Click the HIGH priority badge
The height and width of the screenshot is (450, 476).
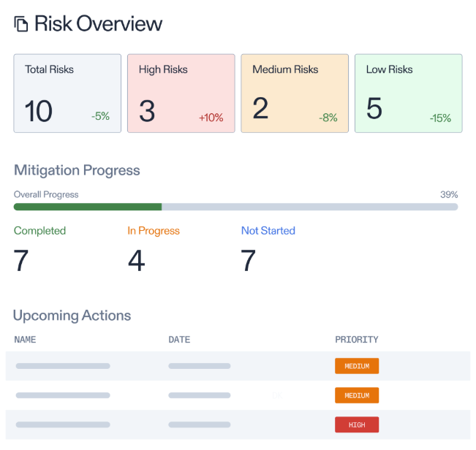(x=357, y=425)
